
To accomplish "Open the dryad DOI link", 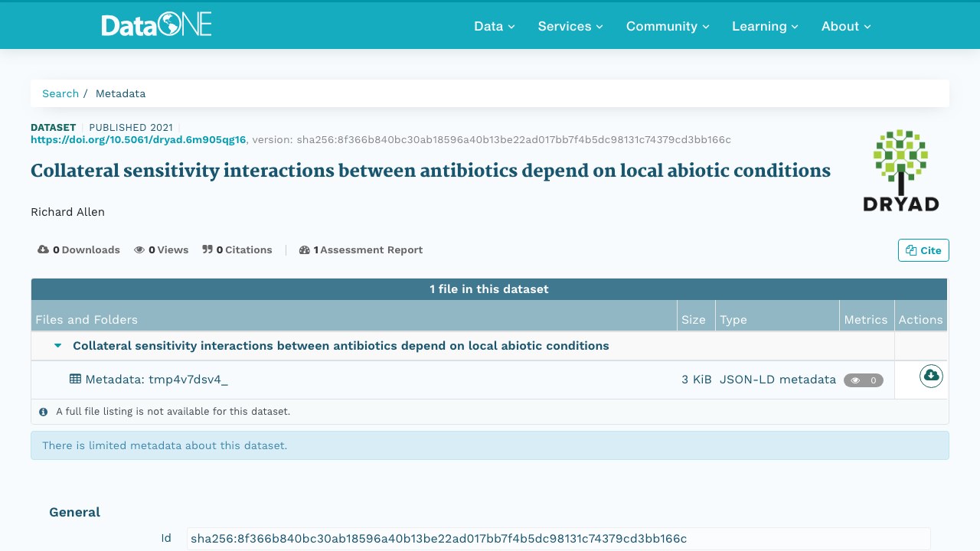I will coord(139,140).
